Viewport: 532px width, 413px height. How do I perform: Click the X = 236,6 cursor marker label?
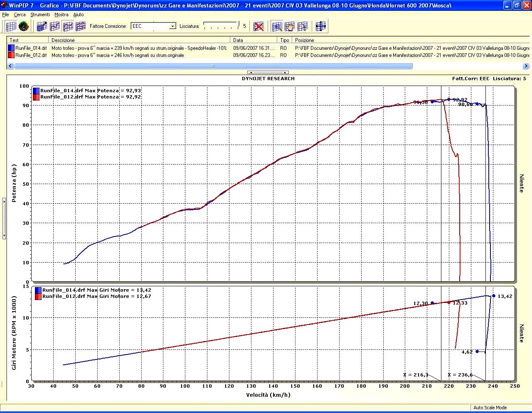460,375
